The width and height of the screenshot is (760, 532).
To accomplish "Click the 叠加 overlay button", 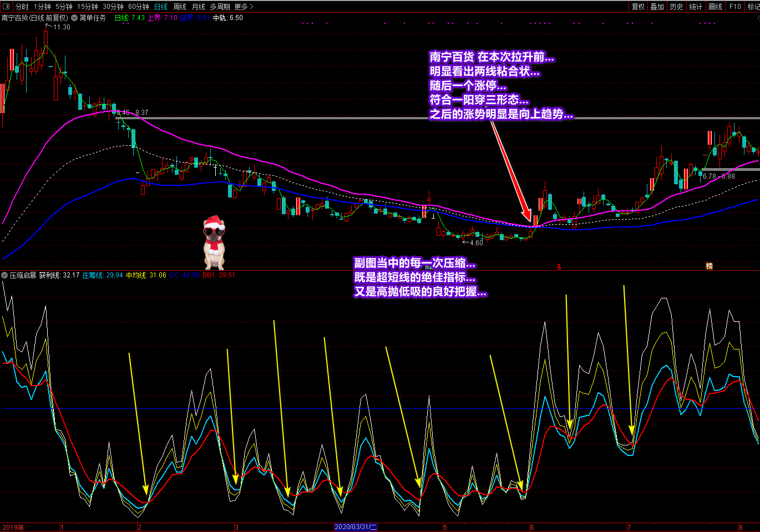I will [x=657, y=7].
